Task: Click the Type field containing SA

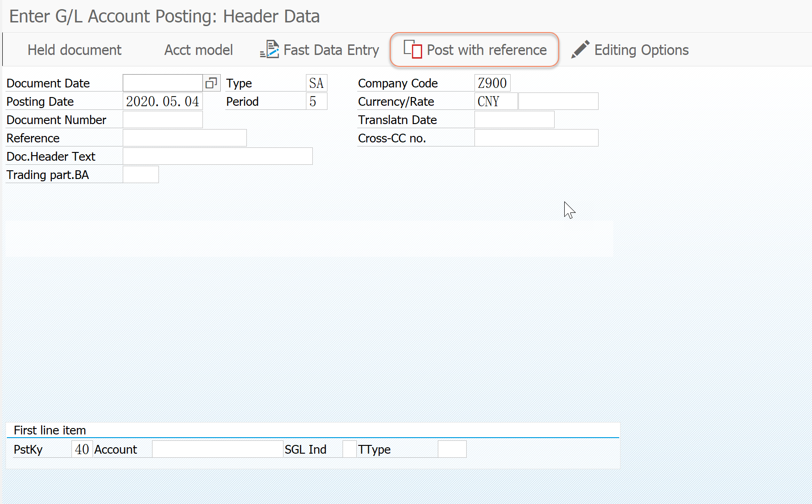Action: (316, 83)
